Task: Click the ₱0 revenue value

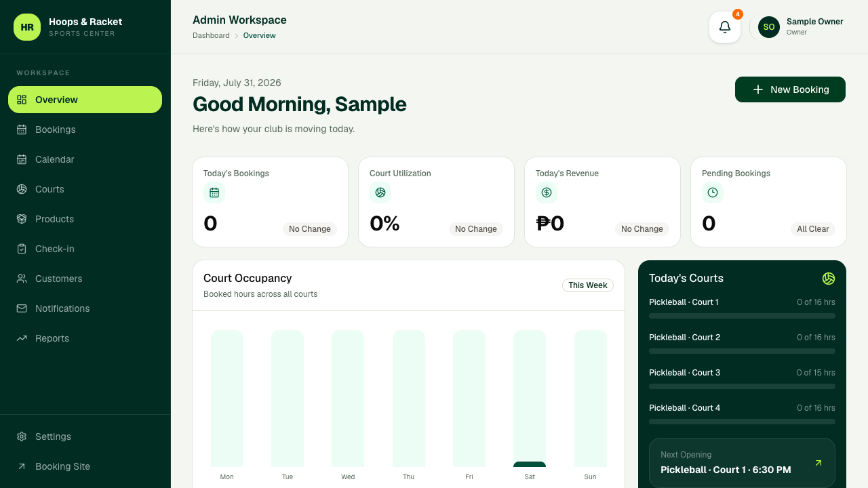Action: (x=550, y=223)
